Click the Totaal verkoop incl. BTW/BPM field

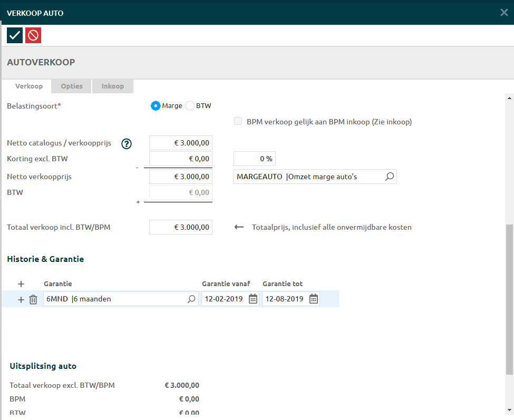[181, 227]
